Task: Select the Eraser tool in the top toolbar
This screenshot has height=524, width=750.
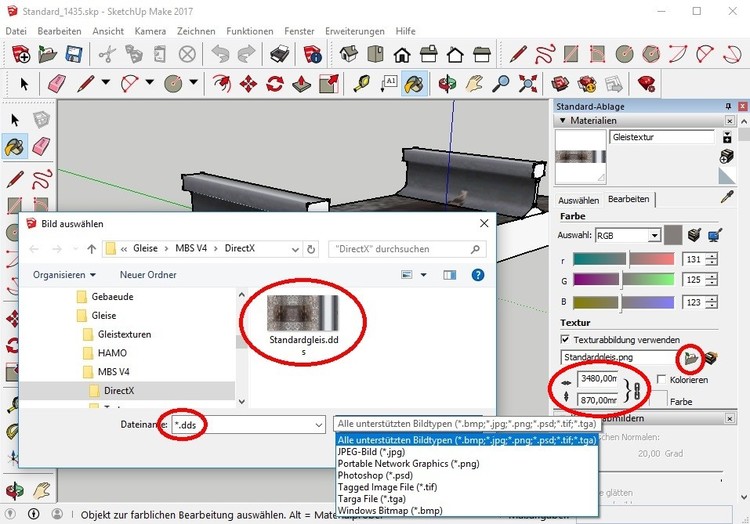Action: [57, 84]
